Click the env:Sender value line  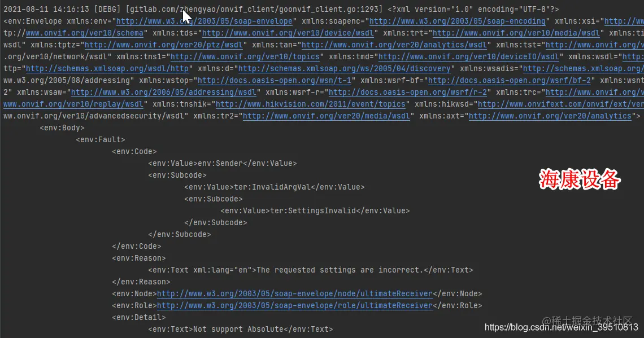(x=222, y=164)
